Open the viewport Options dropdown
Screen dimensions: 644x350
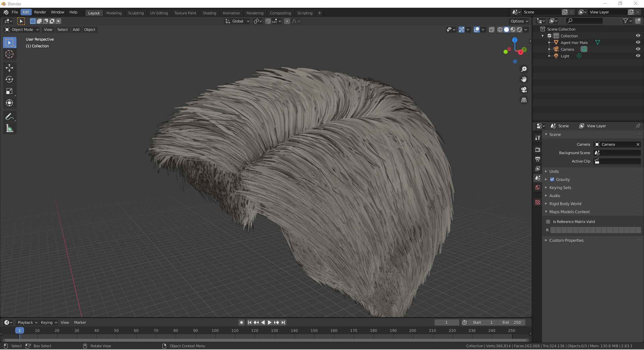pos(519,21)
